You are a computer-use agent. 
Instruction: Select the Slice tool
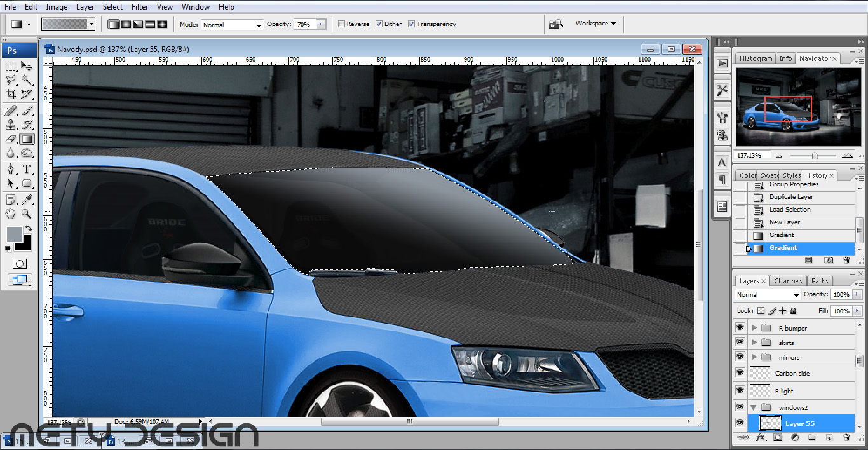[x=27, y=94]
